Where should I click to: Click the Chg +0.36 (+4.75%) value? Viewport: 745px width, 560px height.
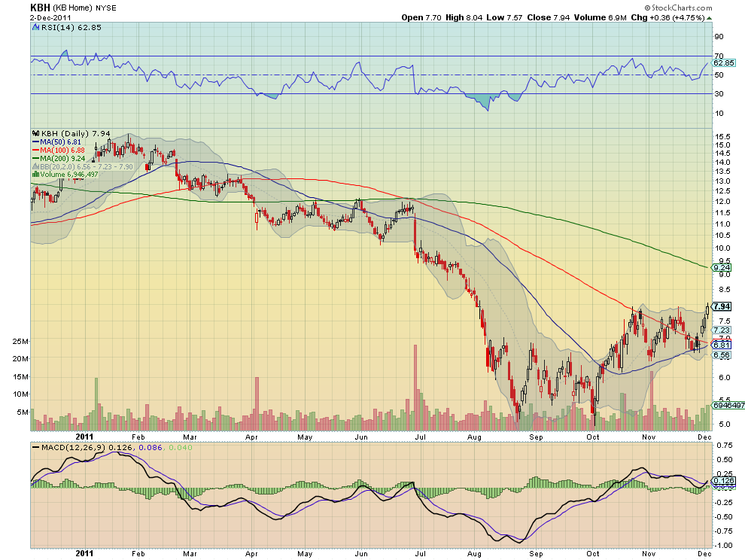pyautogui.click(x=667, y=17)
